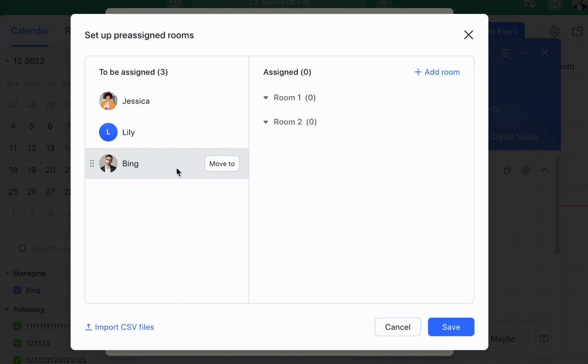Collapse Room 1 in assigned list

coord(266,98)
